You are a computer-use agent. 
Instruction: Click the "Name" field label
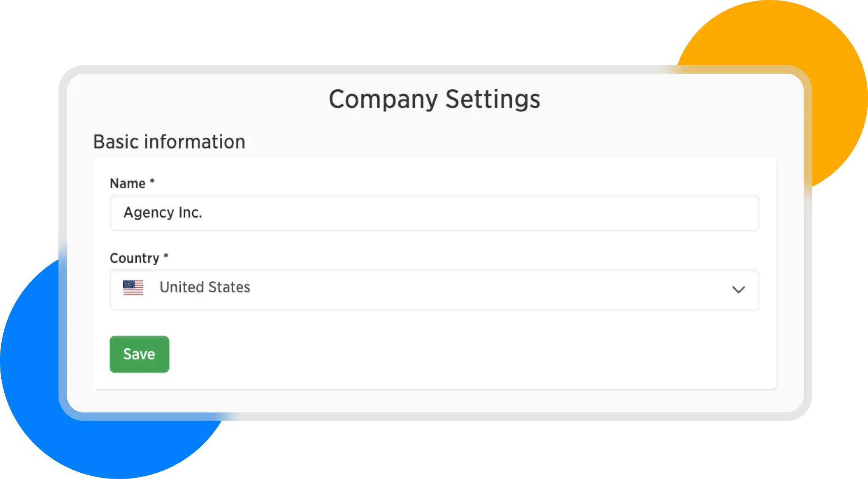coord(127,184)
